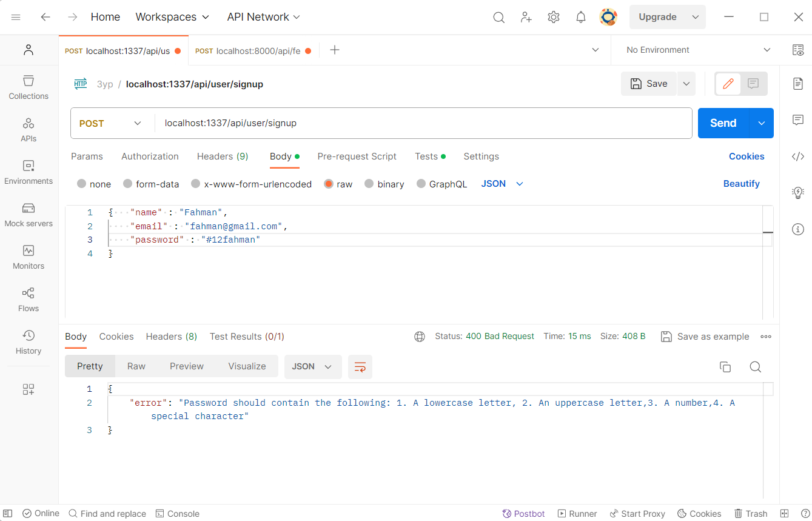Image resolution: width=812 pixels, height=521 pixels.
Task: Open Collections in the sidebar
Action: (x=29, y=87)
